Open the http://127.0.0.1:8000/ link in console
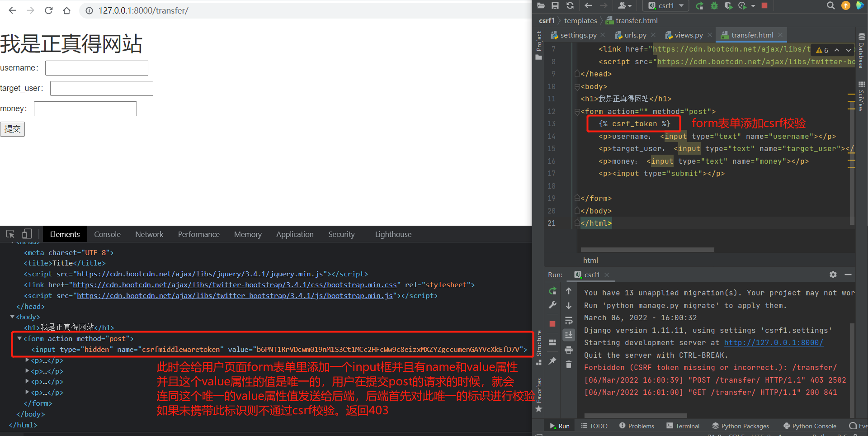The width and height of the screenshot is (868, 436). pos(774,342)
